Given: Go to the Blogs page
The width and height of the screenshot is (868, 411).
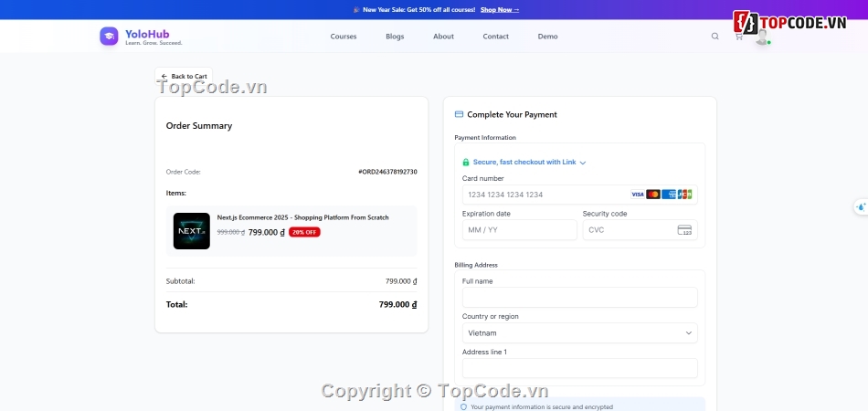Looking at the screenshot, I should tap(395, 37).
